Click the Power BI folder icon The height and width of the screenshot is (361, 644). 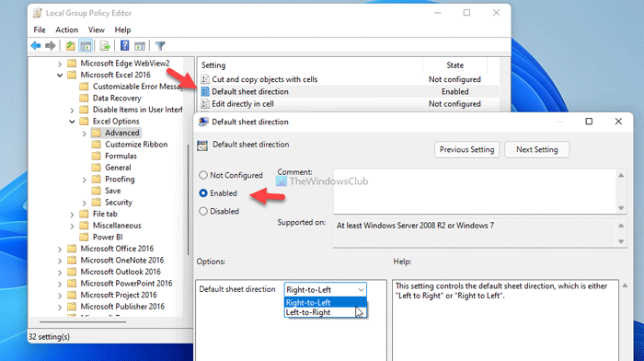click(85, 237)
